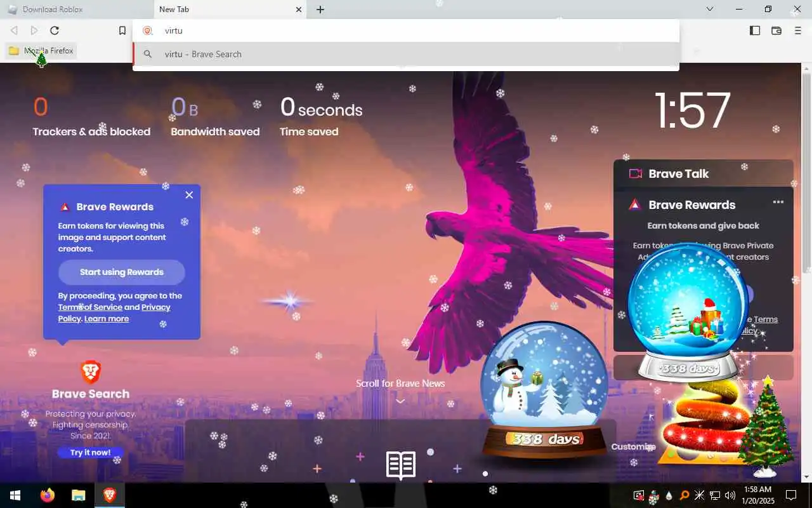Open the tab search chevron in the title bar
Screen dimensions: 812x508
[x=710, y=9]
